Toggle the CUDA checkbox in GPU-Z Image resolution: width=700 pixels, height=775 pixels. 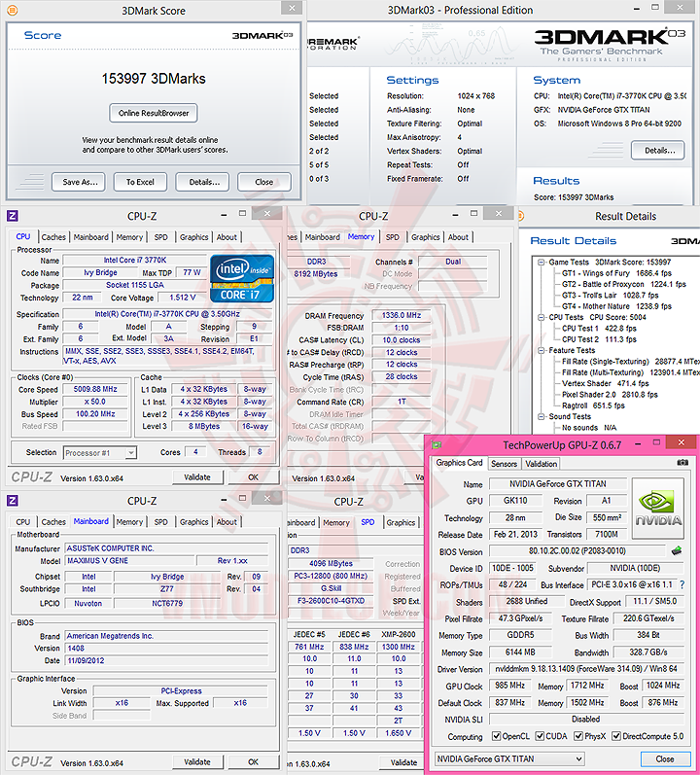(x=540, y=736)
